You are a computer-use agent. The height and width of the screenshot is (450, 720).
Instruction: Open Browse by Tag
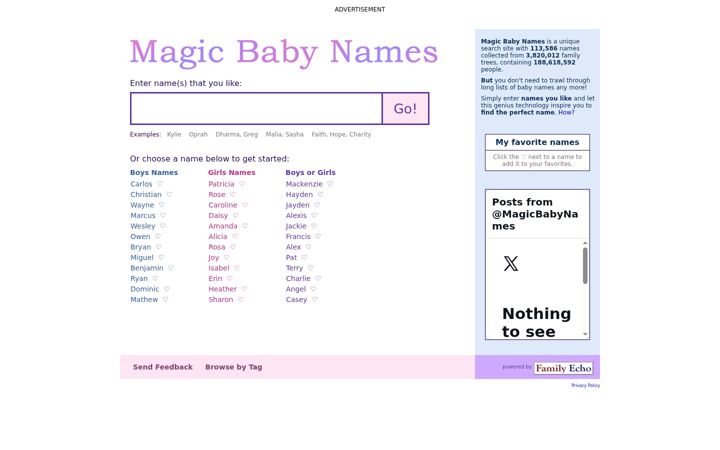click(x=234, y=367)
